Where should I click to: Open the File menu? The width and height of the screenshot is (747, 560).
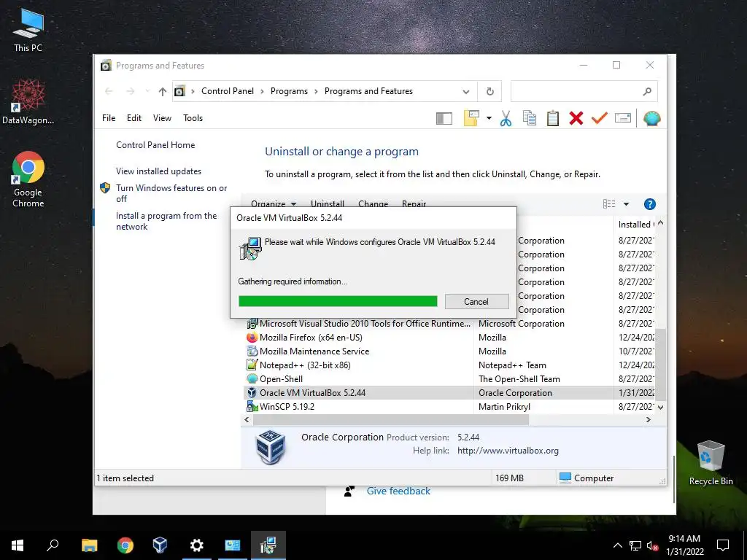pos(109,118)
